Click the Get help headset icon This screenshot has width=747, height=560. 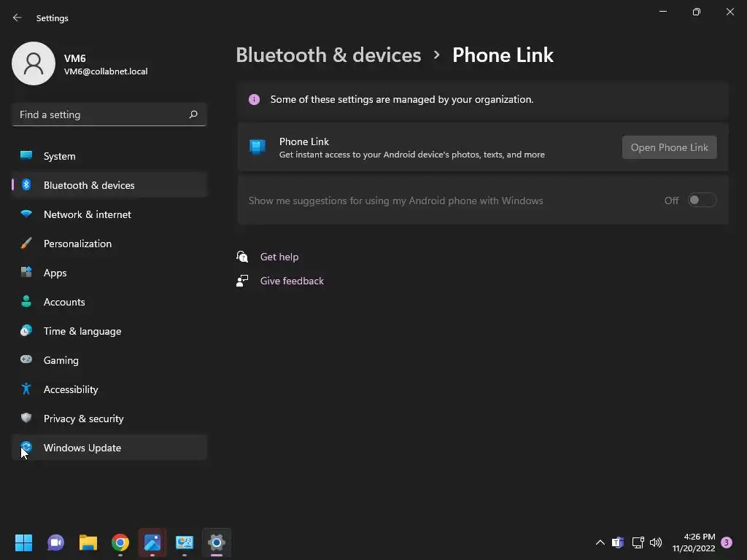click(x=242, y=257)
